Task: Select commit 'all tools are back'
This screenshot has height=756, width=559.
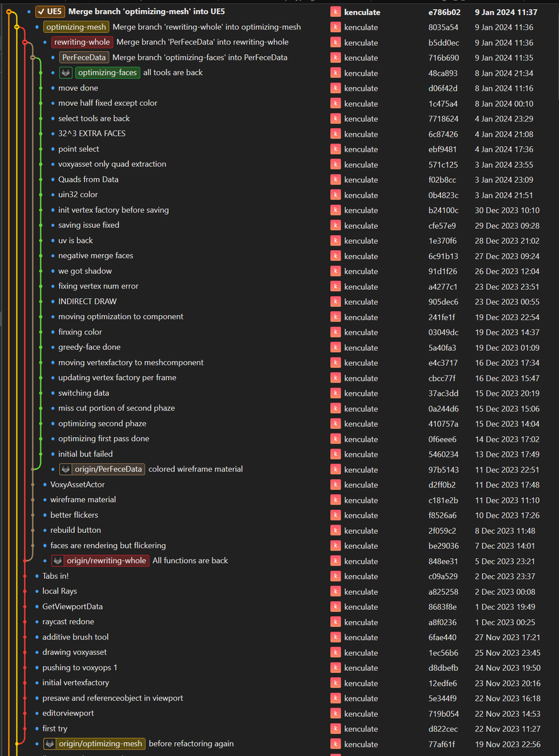Action: [x=173, y=72]
